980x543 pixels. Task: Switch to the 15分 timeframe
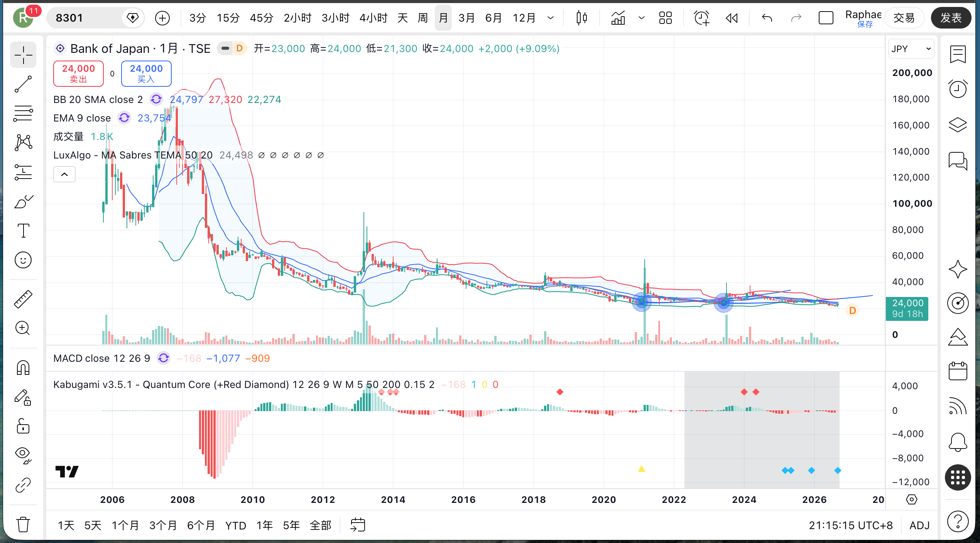pyautogui.click(x=228, y=18)
